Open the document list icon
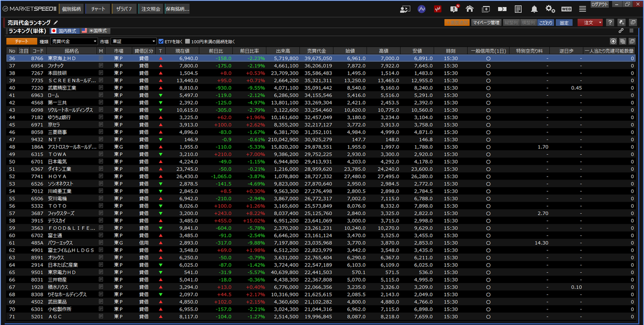The width and height of the screenshot is (644, 325). click(x=518, y=9)
